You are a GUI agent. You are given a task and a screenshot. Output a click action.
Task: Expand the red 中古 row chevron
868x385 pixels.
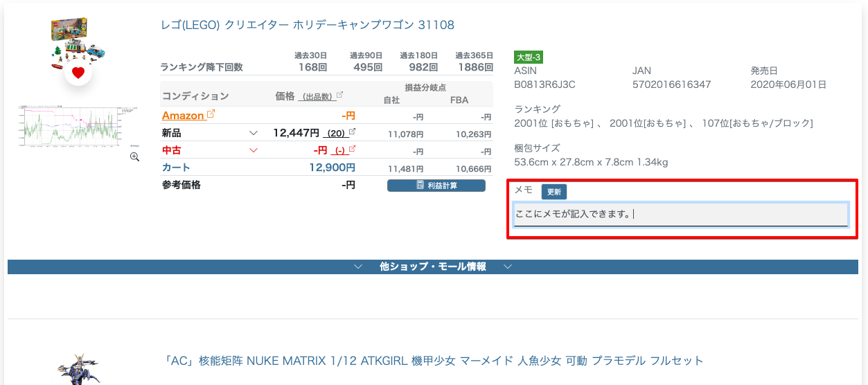tap(254, 150)
